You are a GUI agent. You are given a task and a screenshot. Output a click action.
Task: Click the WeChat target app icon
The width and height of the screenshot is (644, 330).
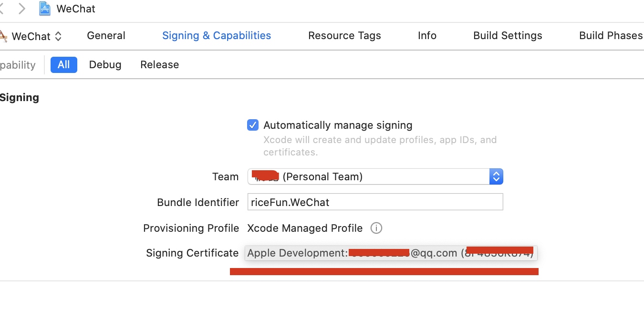[x=3, y=36]
